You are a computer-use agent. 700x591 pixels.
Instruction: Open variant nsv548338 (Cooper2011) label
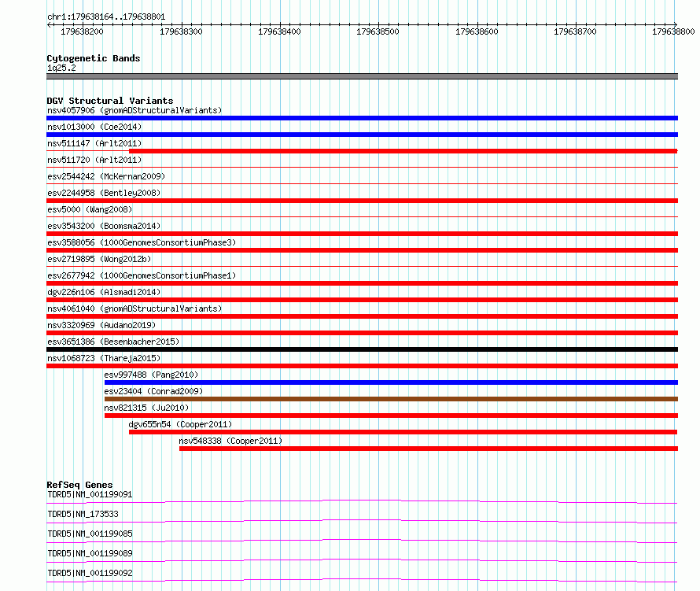(230, 441)
